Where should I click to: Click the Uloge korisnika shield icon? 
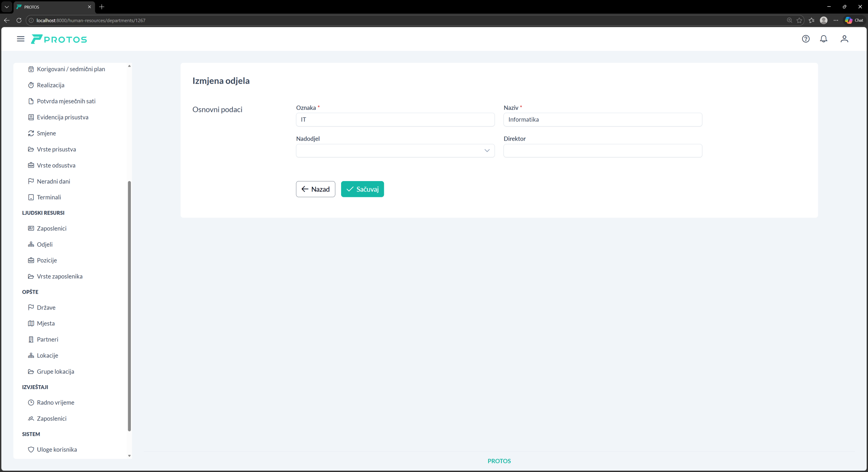(x=31, y=450)
